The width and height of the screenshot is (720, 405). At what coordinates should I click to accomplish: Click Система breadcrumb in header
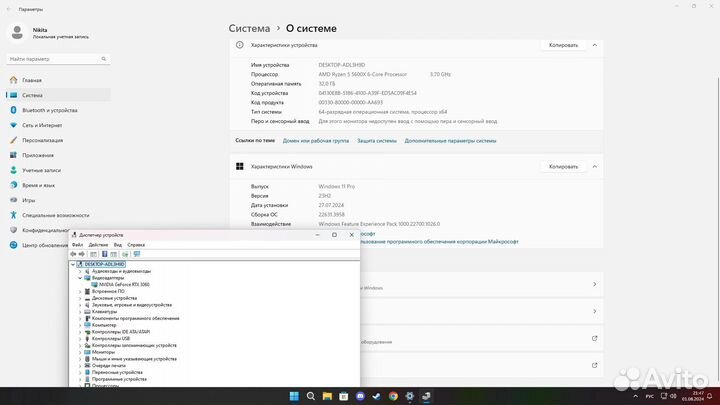(249, 28)
